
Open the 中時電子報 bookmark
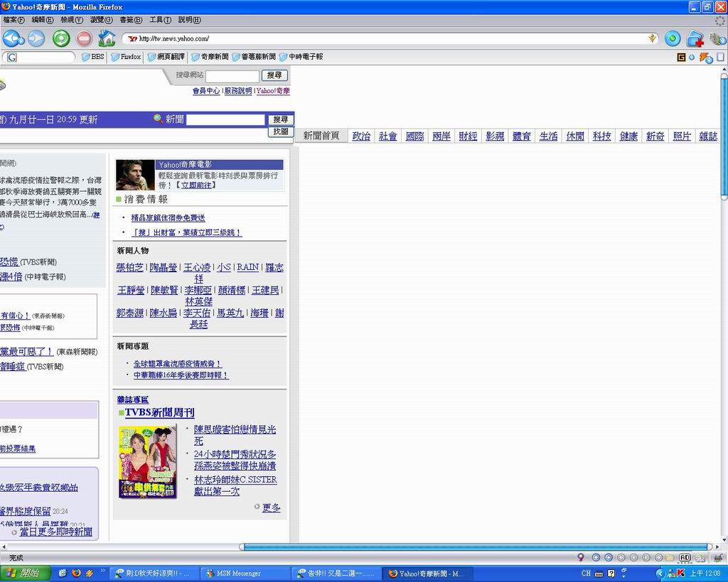tap(301, 57)
